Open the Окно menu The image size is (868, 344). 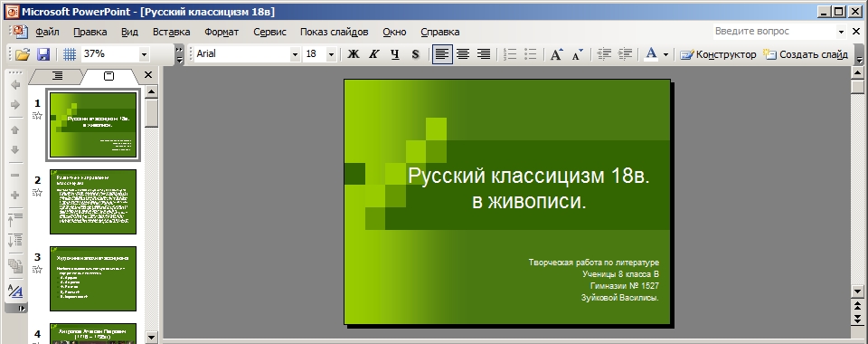[x=394, y=32]
